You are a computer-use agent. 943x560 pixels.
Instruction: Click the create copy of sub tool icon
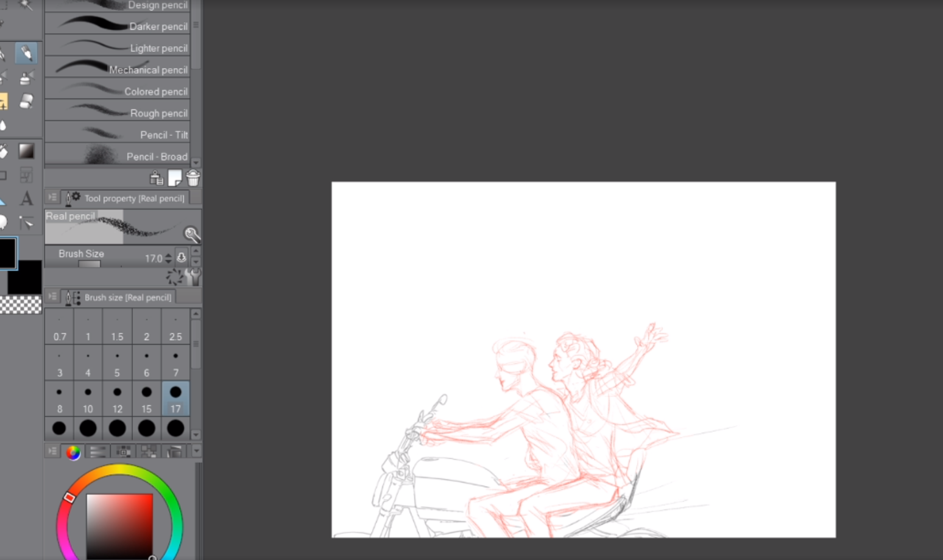tap(175, 178)
